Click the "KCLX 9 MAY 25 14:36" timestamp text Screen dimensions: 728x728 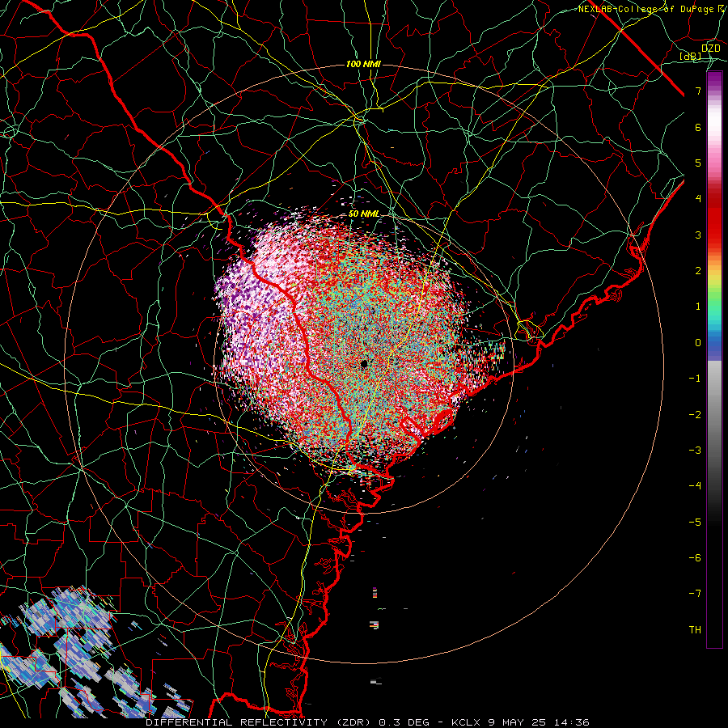click(521, 722)
